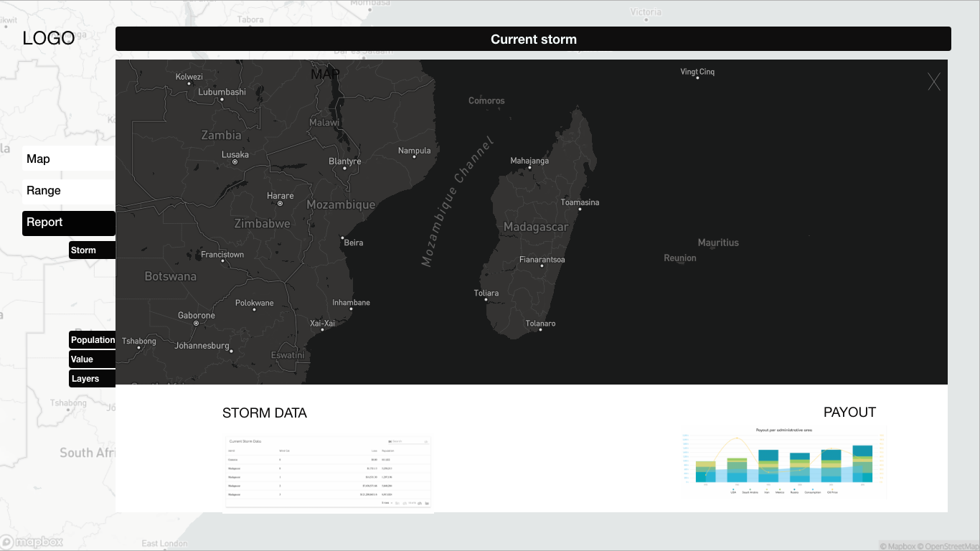Click the Beira city label

coord(354,242)
